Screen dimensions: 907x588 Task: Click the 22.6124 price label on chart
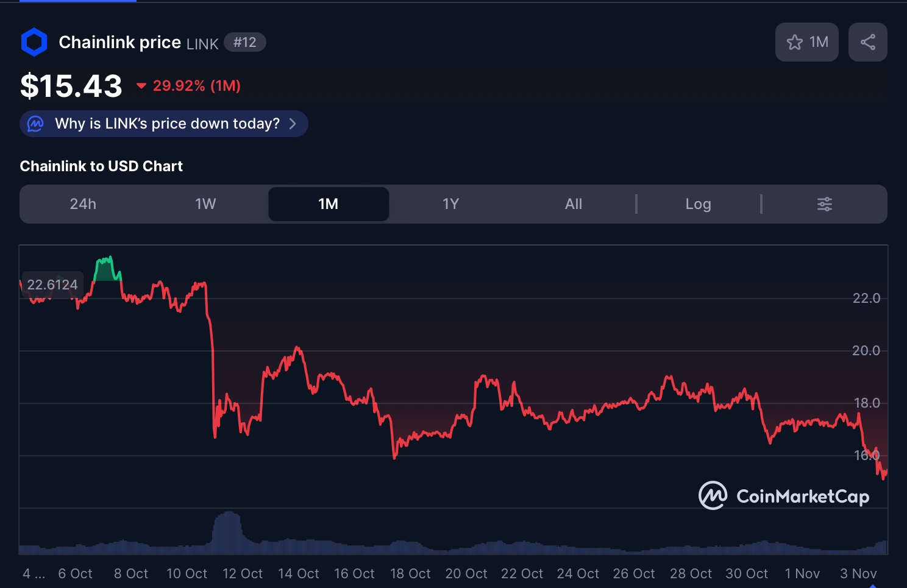(52, 285)
